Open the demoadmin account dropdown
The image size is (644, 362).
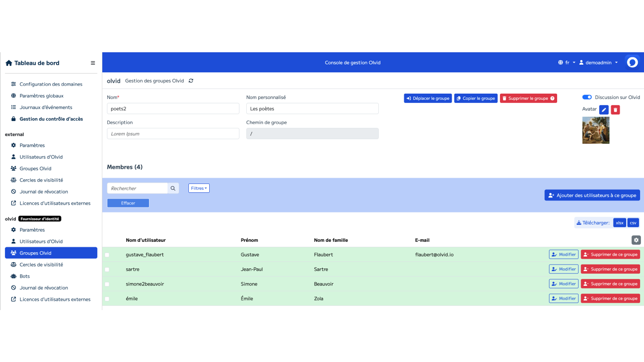(x=599, y=62)
